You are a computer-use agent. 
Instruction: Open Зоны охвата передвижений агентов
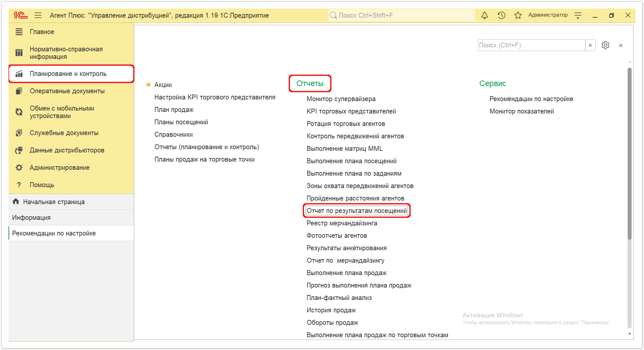tap(360, 186)
